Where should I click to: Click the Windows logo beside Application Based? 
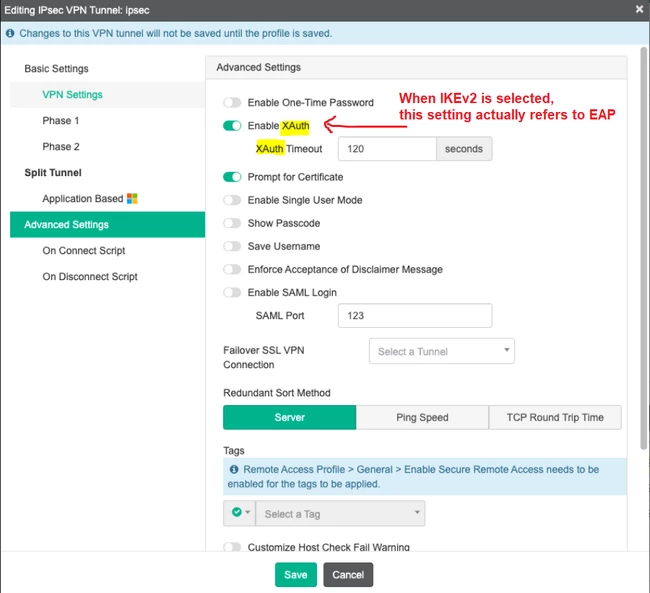tap(132, 199)
